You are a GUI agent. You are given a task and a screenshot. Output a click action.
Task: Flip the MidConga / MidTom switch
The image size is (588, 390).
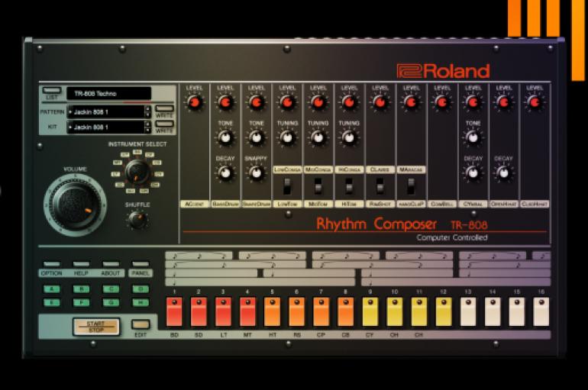318,186
